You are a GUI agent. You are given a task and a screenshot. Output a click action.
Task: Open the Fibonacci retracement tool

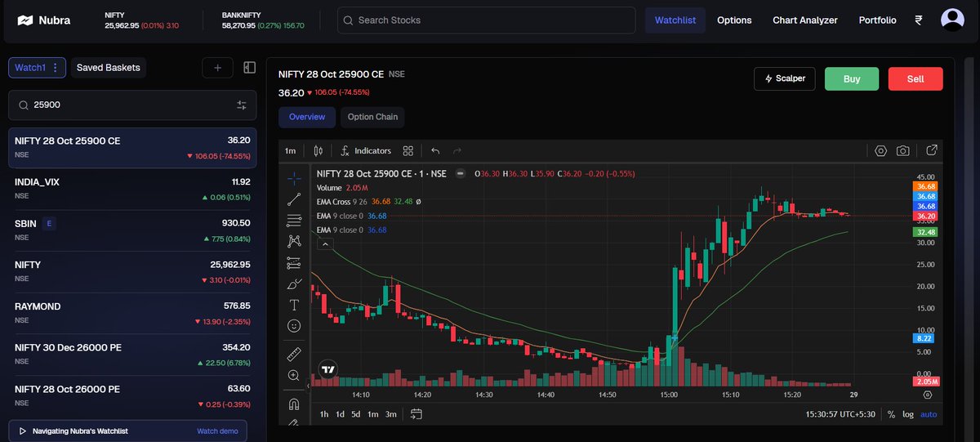click(x=294, y=220)
